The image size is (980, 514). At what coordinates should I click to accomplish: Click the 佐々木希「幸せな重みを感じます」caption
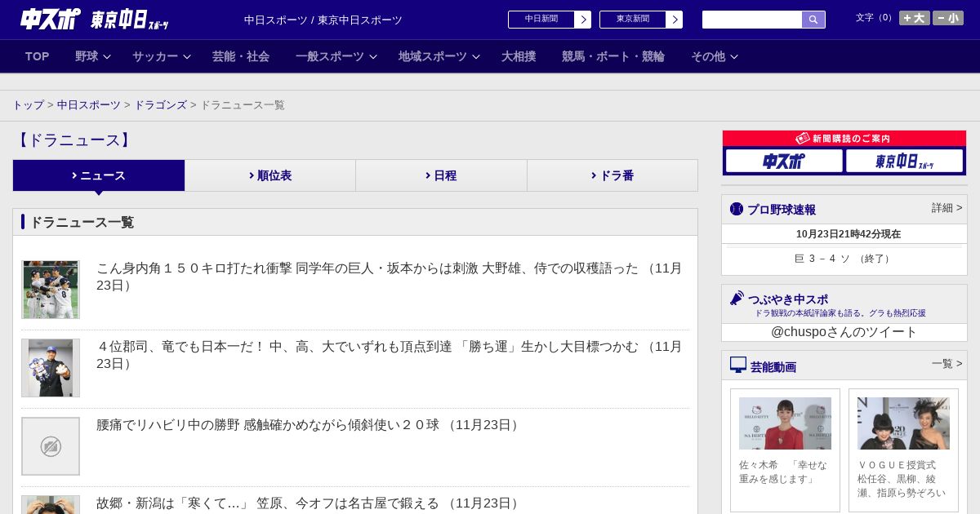784,472
